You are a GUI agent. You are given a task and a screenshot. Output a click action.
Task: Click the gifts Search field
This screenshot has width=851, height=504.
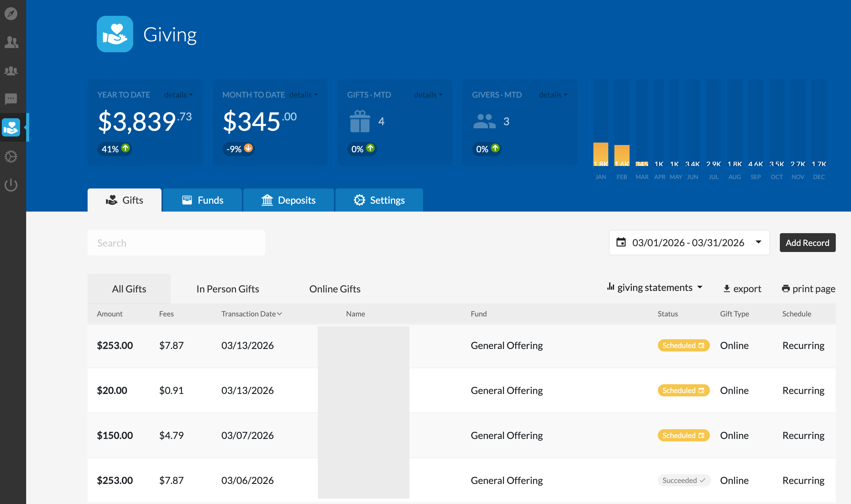[x=176, y=243]
